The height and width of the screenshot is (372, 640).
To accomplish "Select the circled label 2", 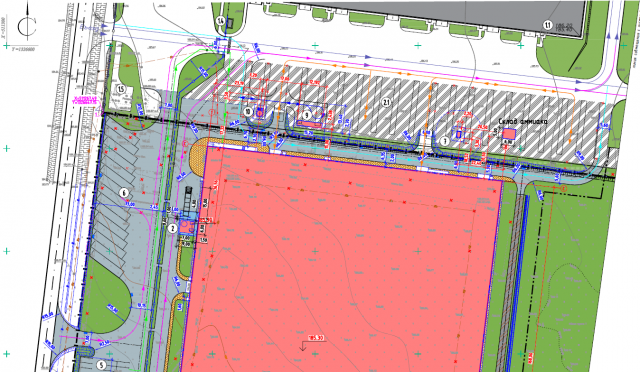I will (172, 228).
